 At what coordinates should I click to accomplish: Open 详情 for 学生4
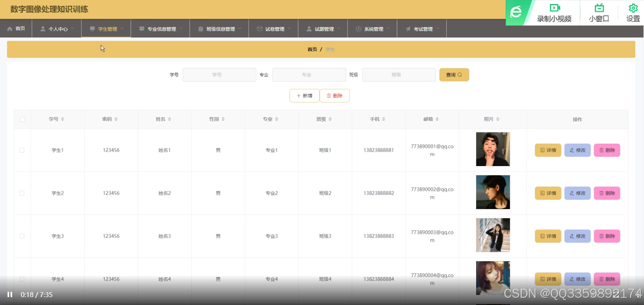click(x=548, y=279)
